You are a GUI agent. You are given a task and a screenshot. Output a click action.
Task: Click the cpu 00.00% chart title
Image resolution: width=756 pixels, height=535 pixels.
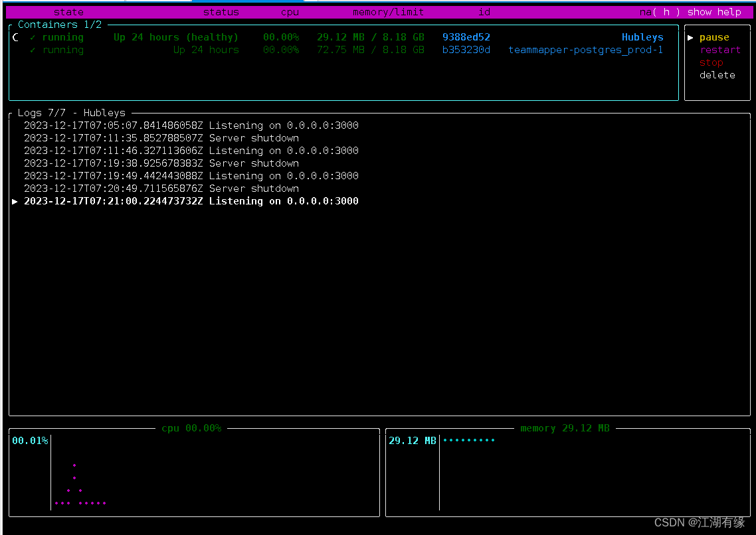coord(191,428)
